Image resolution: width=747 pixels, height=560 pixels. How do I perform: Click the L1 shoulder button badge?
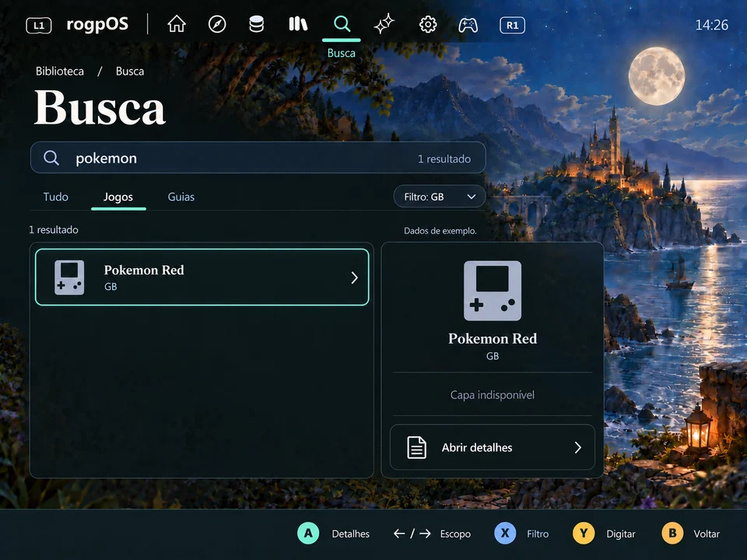39,25
